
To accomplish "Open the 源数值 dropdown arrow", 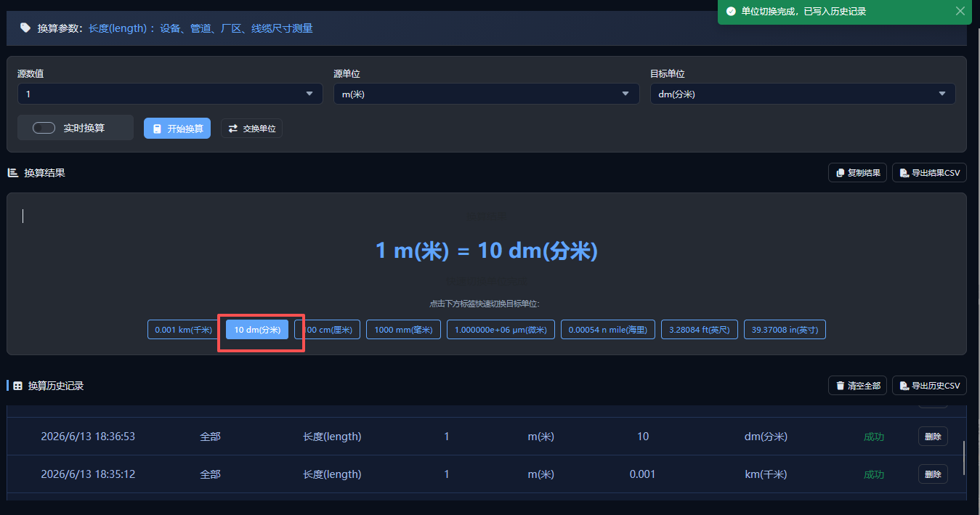I will click(x=309, y=94).
